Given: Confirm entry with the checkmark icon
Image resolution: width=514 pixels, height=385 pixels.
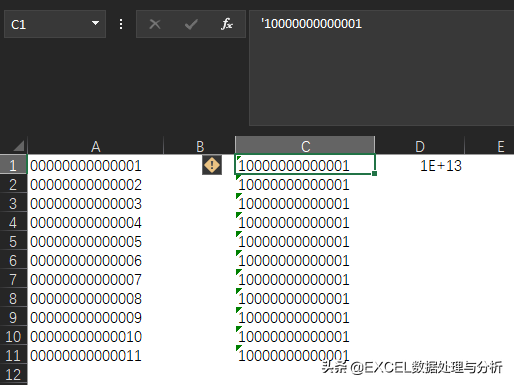Looking at the screenshot, I should pyautogui.click(x=191, y=24).
